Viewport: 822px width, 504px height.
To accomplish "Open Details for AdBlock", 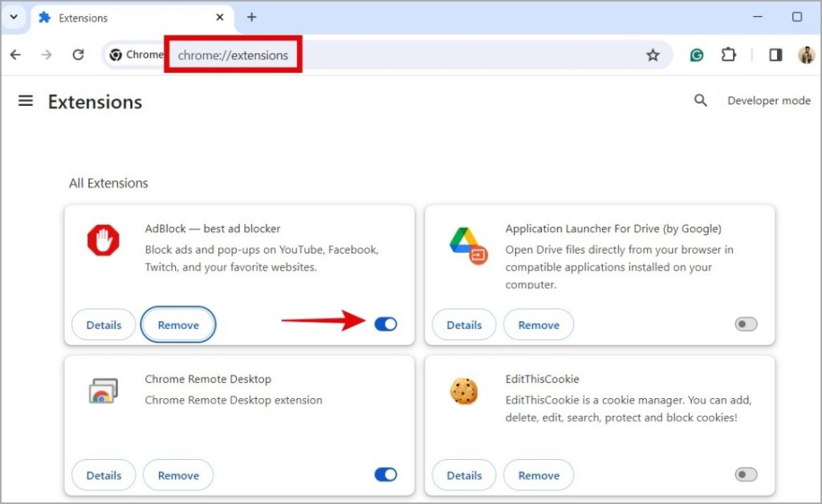I will (x=104, y=325).
